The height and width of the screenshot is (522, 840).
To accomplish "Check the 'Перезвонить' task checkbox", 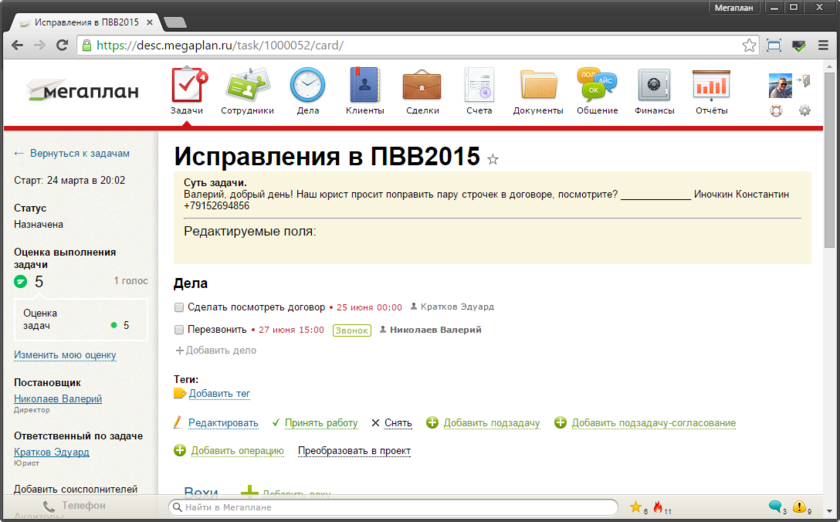I will (x=179, y=330).
